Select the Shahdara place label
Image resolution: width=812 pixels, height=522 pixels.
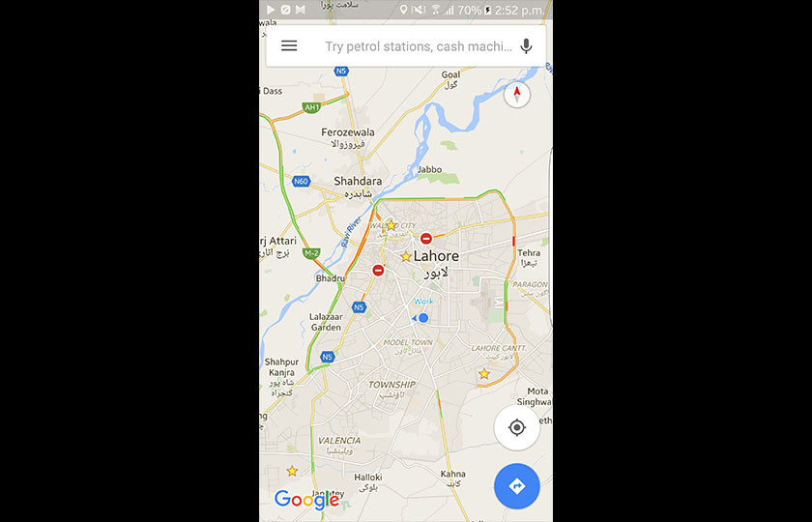tap(358, 182)
